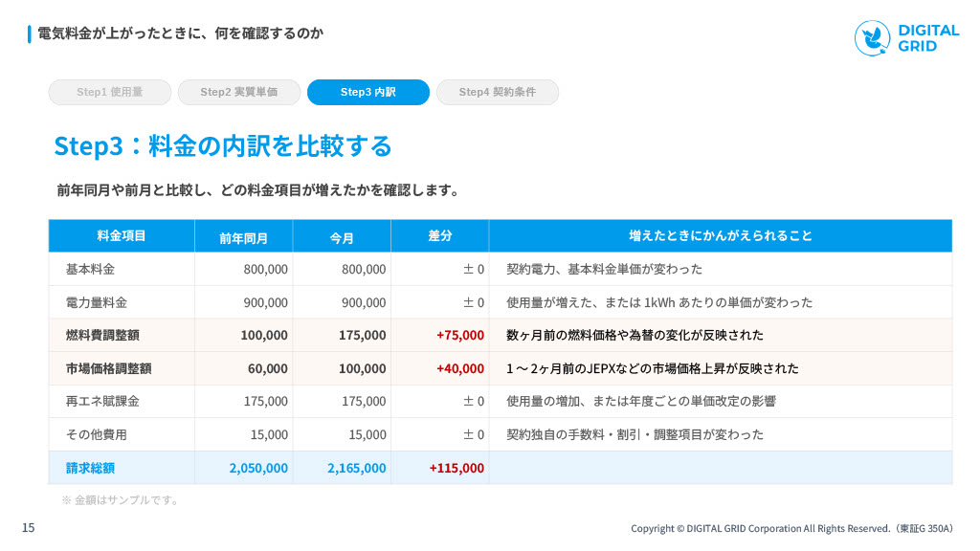Select the Step1 使用量 pill
This screenshot has width=980, height=551.
(x=110, y=92)
